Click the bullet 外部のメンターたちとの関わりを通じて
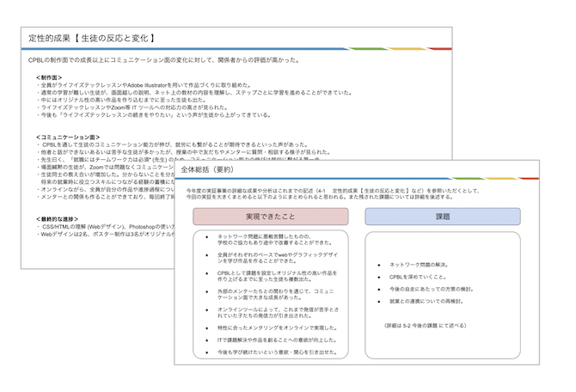The width and height of the screenshot is (576, 392). click(x=275, y=294)
